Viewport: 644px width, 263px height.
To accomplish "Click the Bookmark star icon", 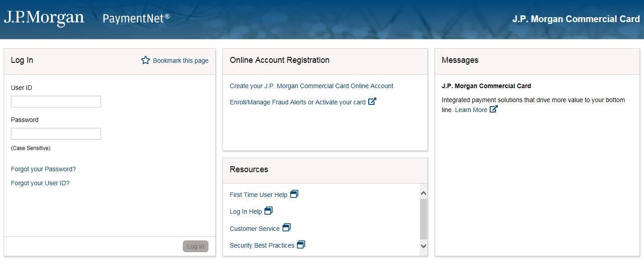I will coord(145,60).
